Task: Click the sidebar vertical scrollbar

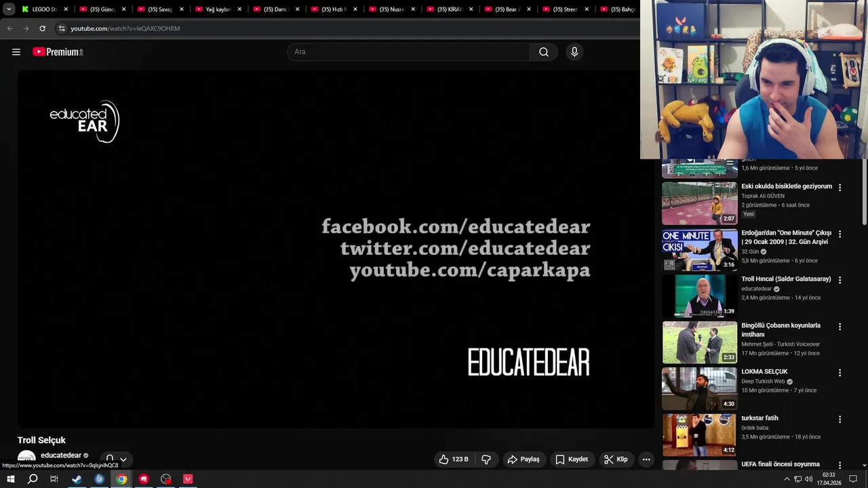Action: pos(864,193)
